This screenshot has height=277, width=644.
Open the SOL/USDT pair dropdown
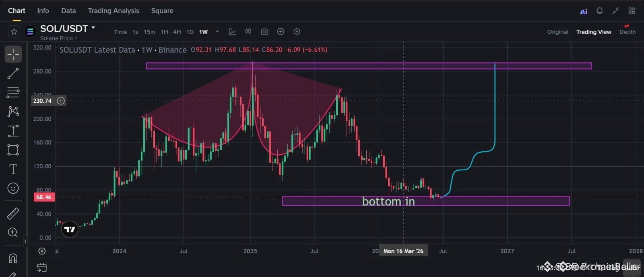click(x=93, y=28)
